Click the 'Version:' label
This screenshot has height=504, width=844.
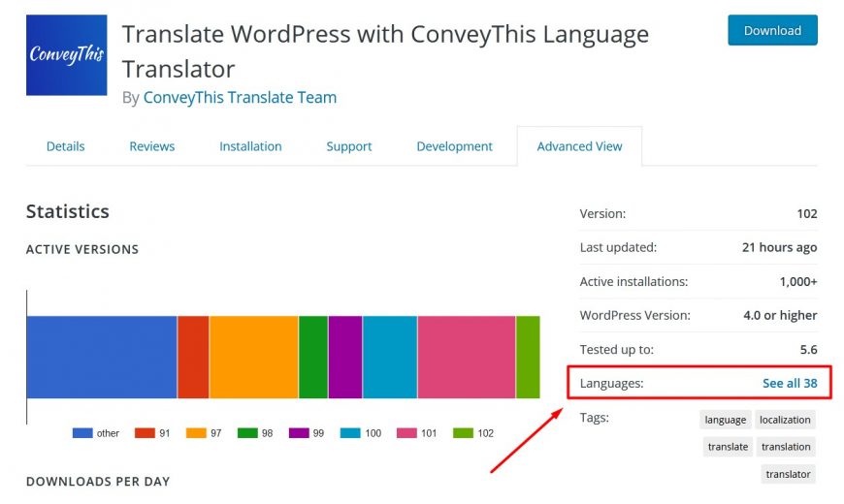coord(602,213)
